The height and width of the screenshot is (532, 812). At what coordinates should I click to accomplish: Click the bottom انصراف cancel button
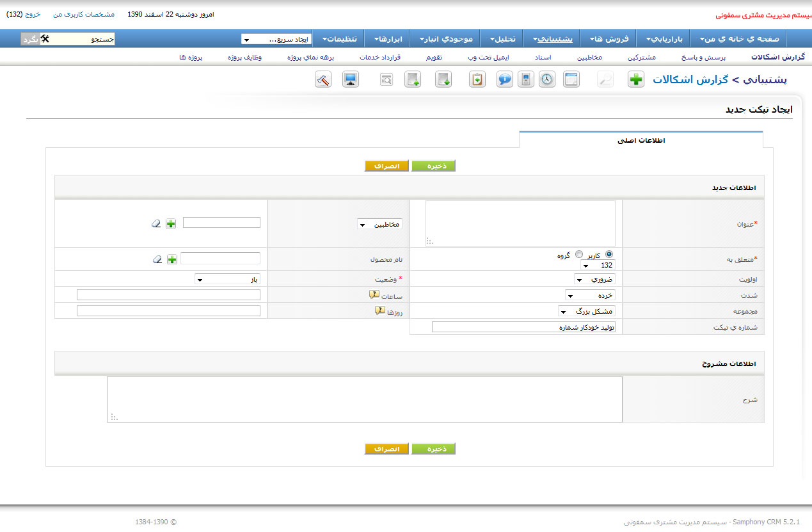(x=386, y=449)
